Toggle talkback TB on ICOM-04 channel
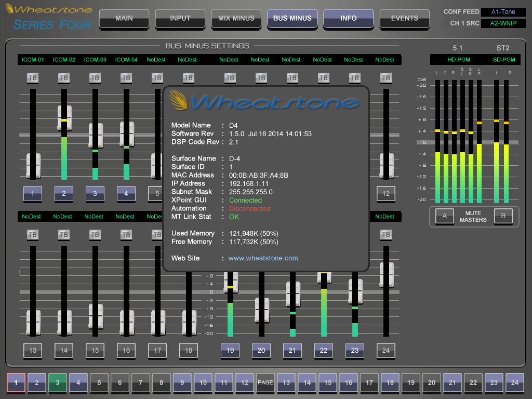532x399 pixels. (126, 78)
